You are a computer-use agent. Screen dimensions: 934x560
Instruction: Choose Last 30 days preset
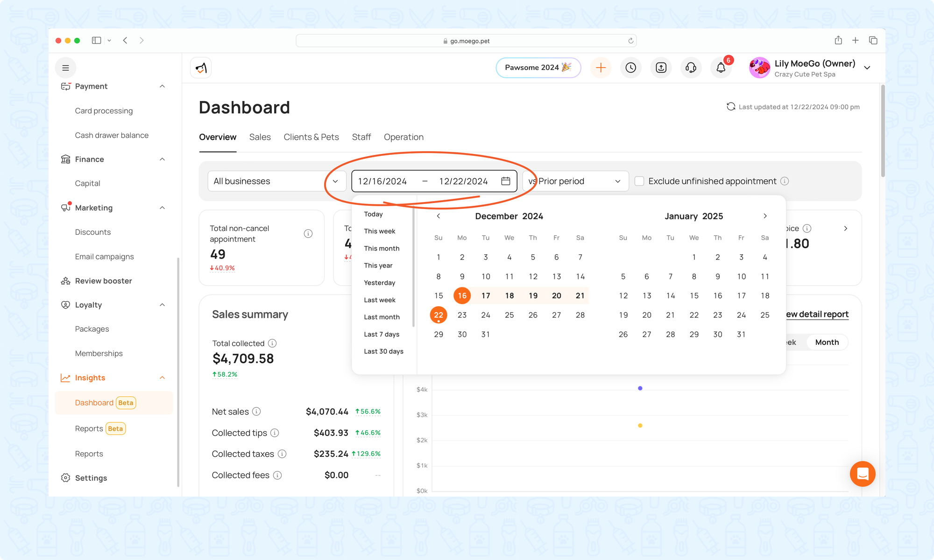383,351
